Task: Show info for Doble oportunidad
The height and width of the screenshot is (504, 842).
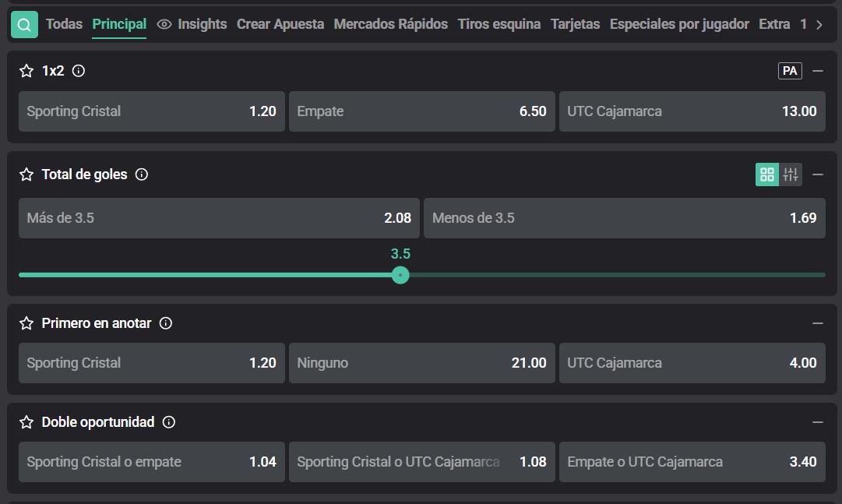Action: coord(168,422)
